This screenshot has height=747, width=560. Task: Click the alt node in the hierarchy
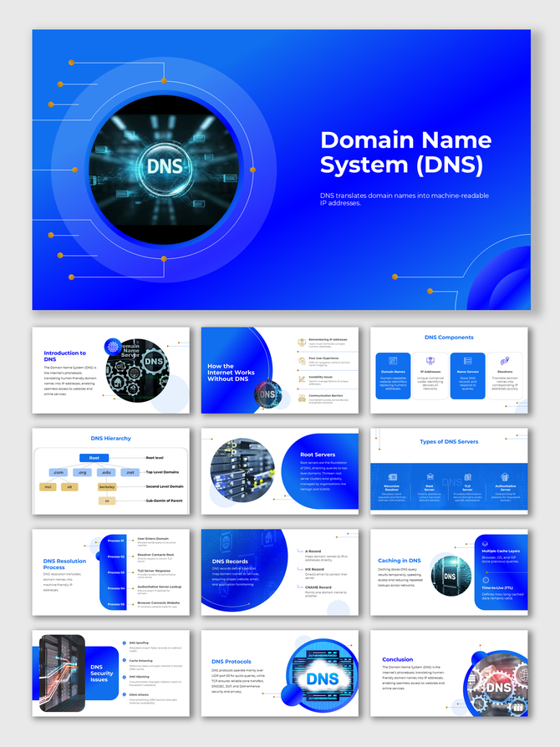coord(69,487)
